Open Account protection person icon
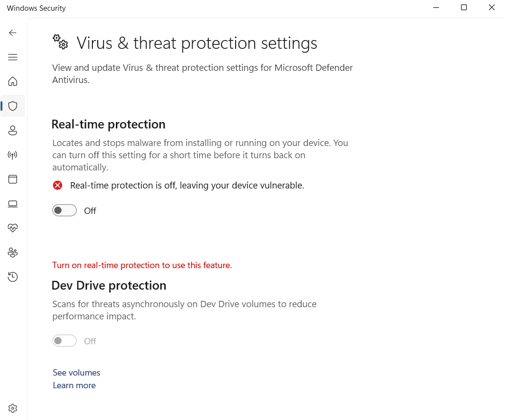Viewport: 505px width, 420px height. (13, 130)
